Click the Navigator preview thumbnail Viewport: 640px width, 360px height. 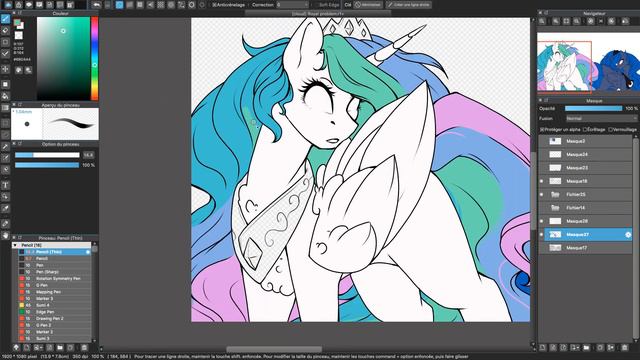[588, 62]
